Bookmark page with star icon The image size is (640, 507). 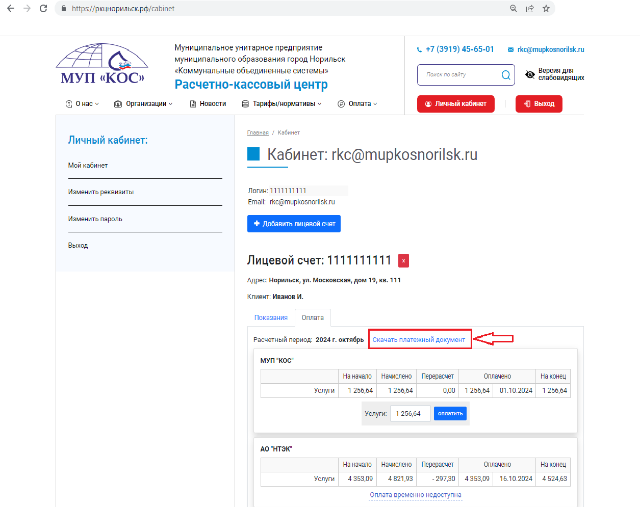click(x=562, y=7)
